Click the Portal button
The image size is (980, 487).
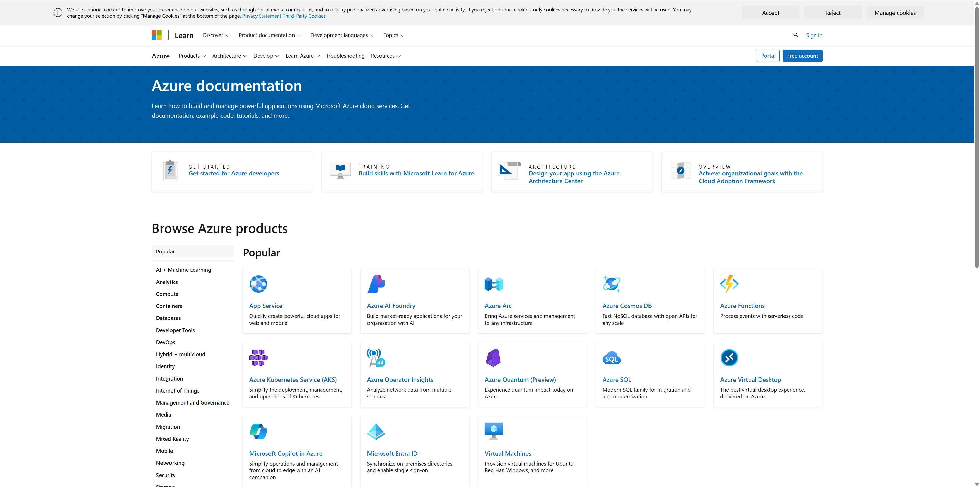click(768, 56)
